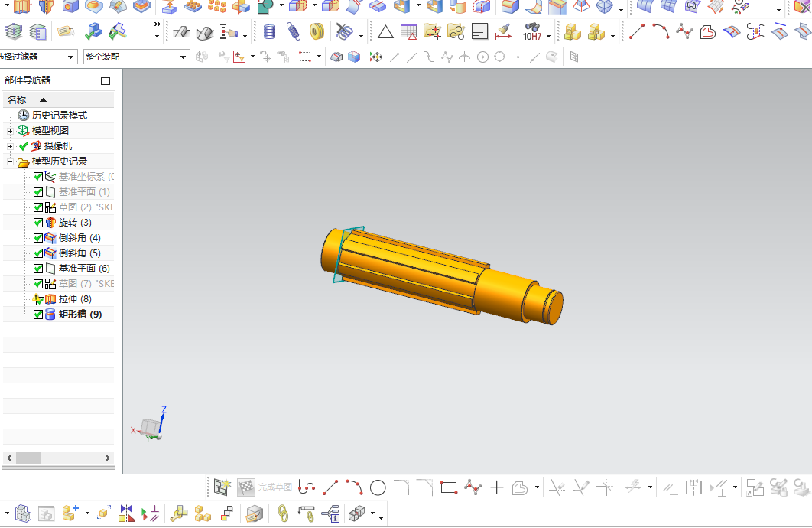Select the Circle tool in sketch toolbar
The height and width of the screenshot is (528, 812).
click(x=378, y=487)
